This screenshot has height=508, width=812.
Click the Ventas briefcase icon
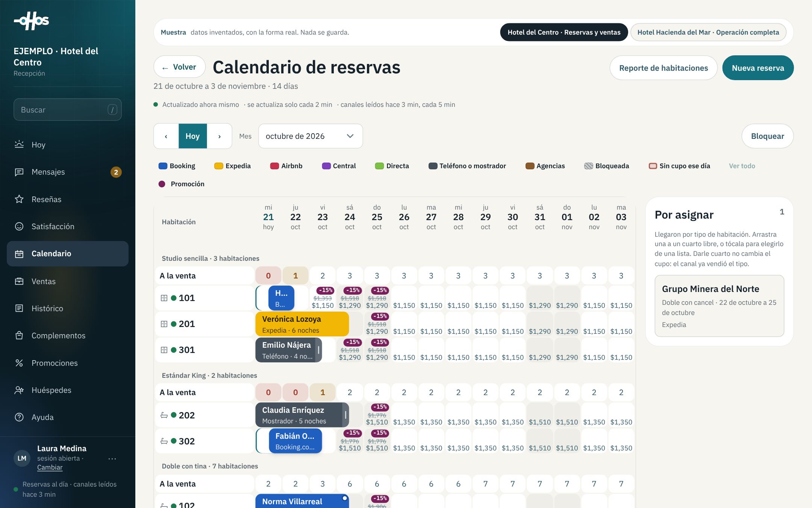[x=19, y=281]
